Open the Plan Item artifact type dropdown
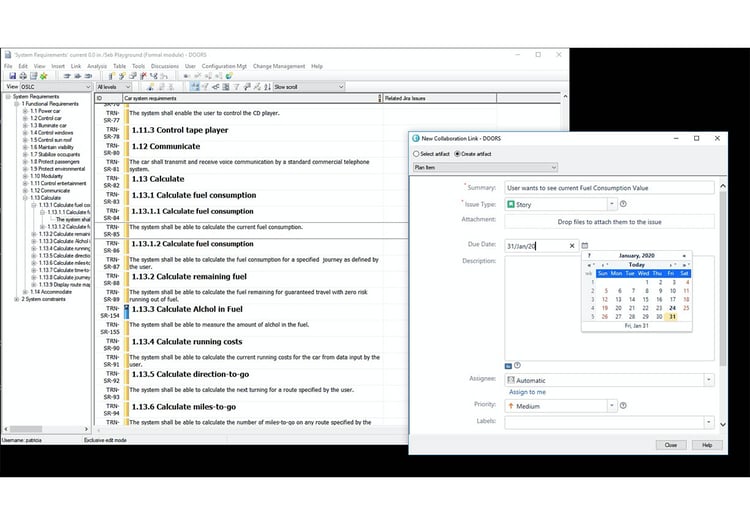The image size is (750, 525). pos(485,167)
